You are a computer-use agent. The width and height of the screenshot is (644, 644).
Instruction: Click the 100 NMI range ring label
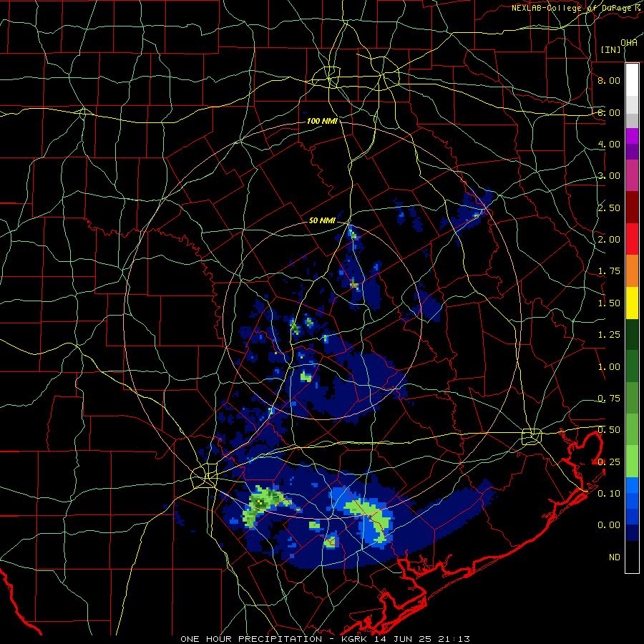323,121
